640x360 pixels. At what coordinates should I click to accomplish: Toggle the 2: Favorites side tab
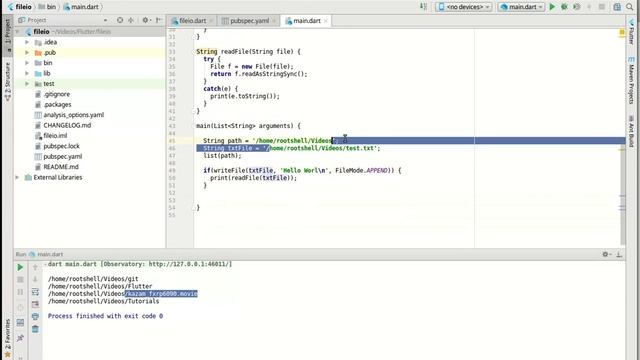[7, 338]
